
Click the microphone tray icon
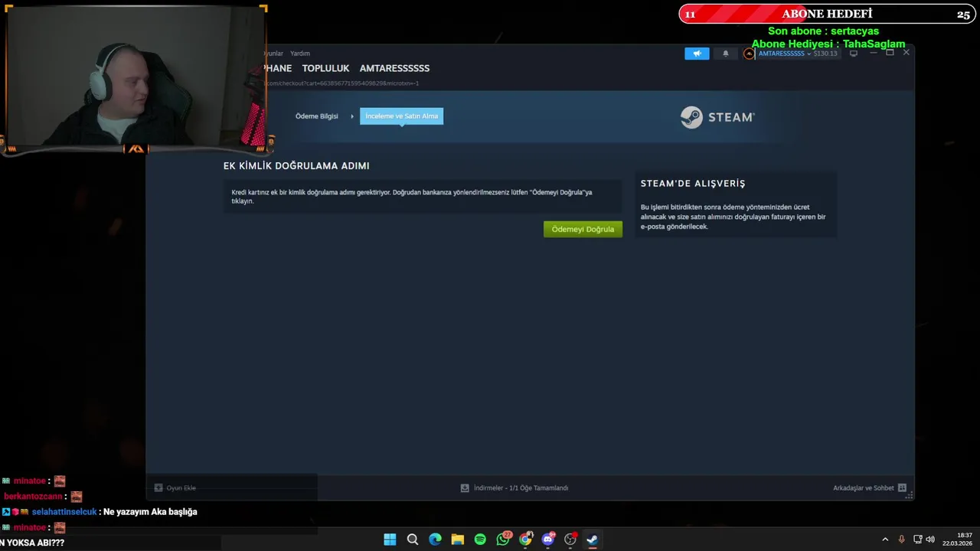(x=901, y=540)
